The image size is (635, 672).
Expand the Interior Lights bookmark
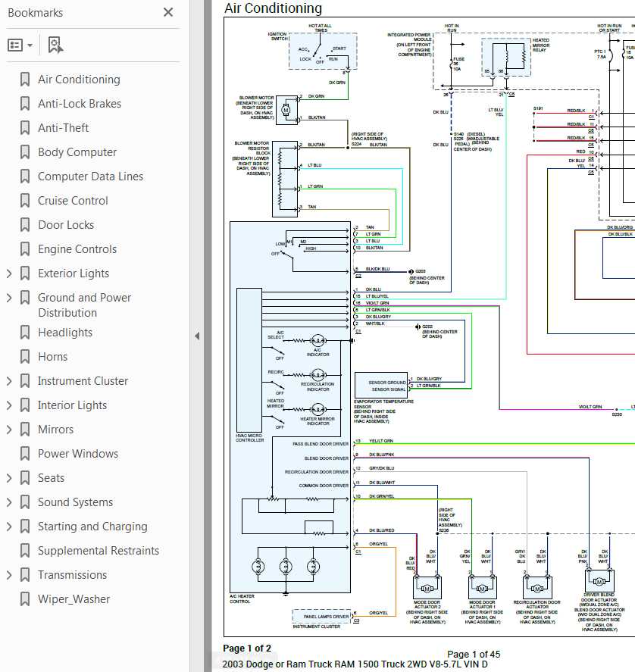click(x=9, y=405)
